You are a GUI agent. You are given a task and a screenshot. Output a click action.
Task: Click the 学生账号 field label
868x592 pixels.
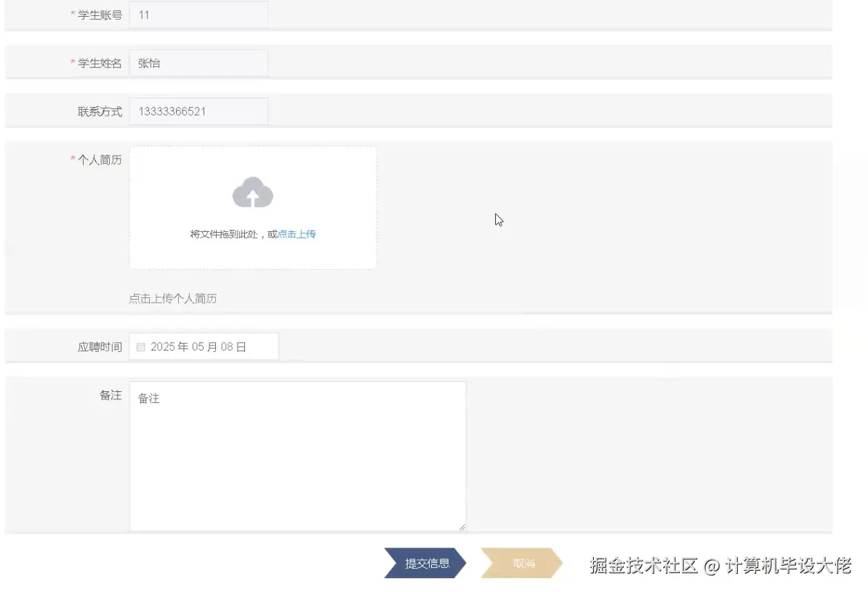[99, 13]
